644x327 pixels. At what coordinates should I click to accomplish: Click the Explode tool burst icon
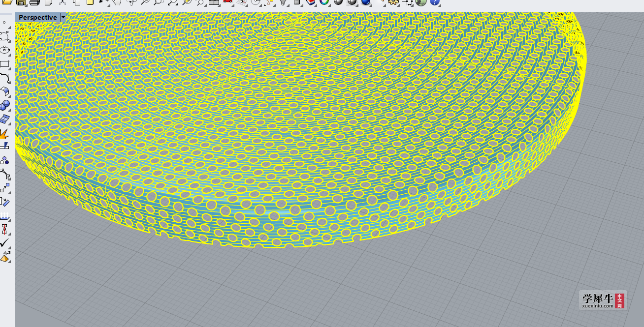coord(4,133)
